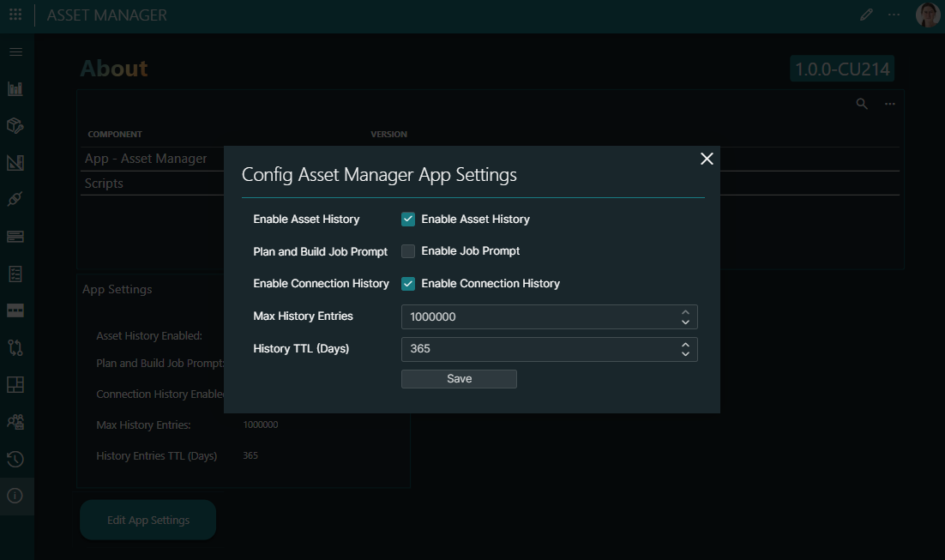Disable the Enable Asset History checkbox

click(408, 219)
